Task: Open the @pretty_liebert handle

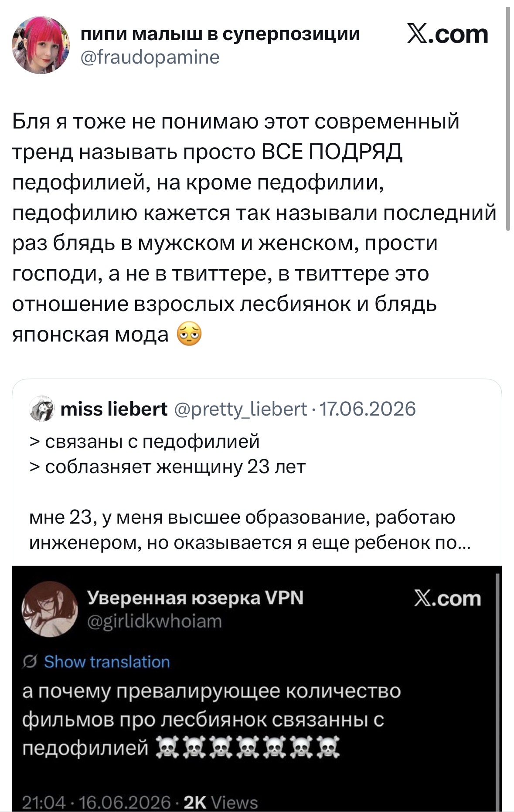Action: click(241, 409)
